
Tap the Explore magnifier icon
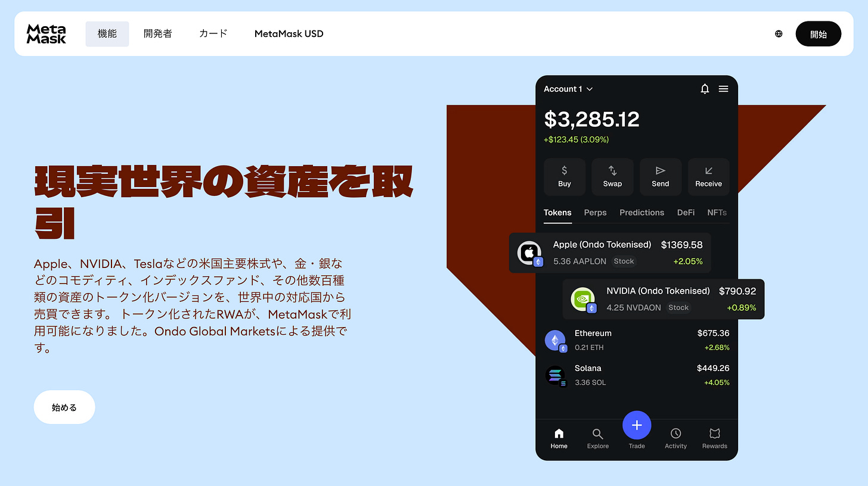point(597,434)
